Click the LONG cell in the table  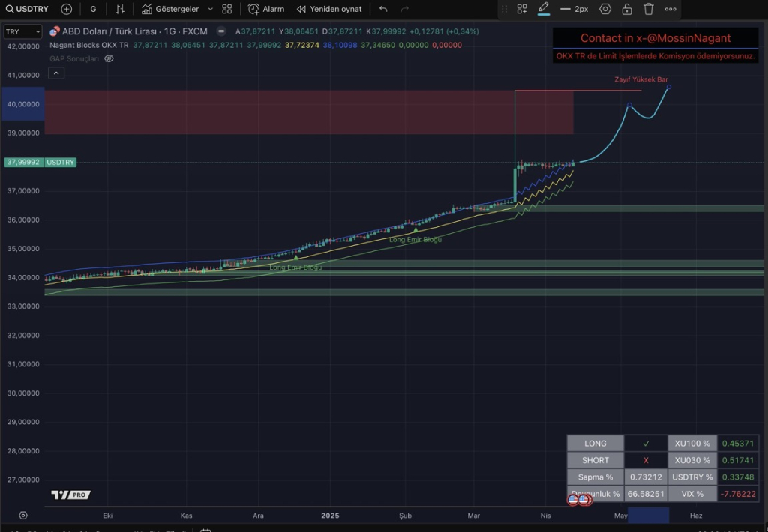(595, 444)
